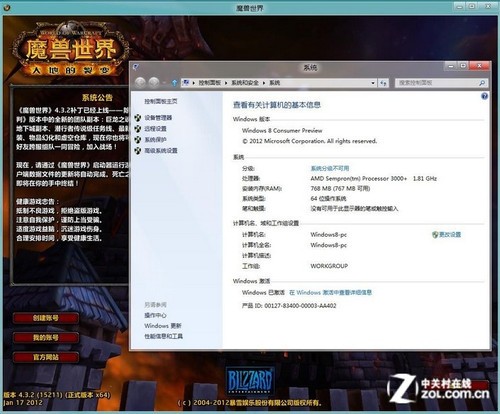Click the Forward arrow in System window
The width and height of the screenshot is (500, 414).
click(x=154, y=82)
